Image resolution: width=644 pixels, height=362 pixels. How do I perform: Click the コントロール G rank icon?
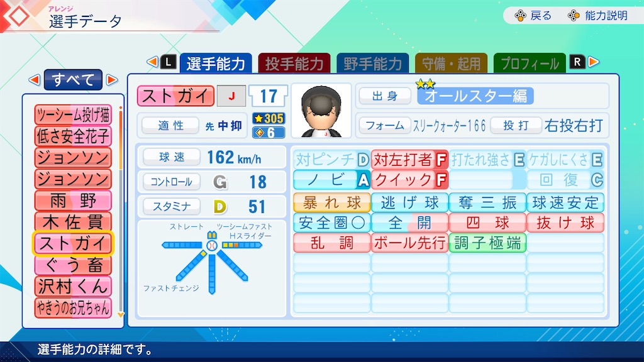point(220,182)
